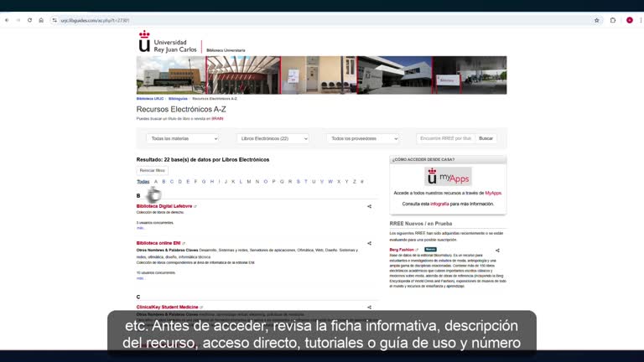Image resolution: width=644 pixels, height=362 pixels.
Task: Click the Universidad Rey Juan Carlos logo
Action: 168,42
